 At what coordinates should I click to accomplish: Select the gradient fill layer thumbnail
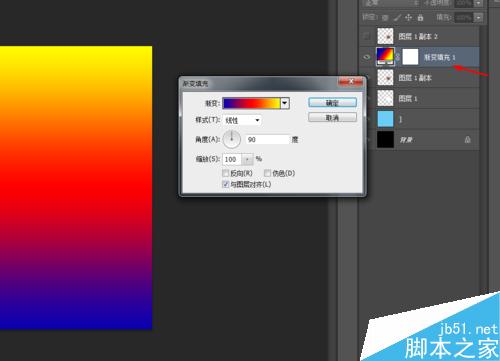385,57
